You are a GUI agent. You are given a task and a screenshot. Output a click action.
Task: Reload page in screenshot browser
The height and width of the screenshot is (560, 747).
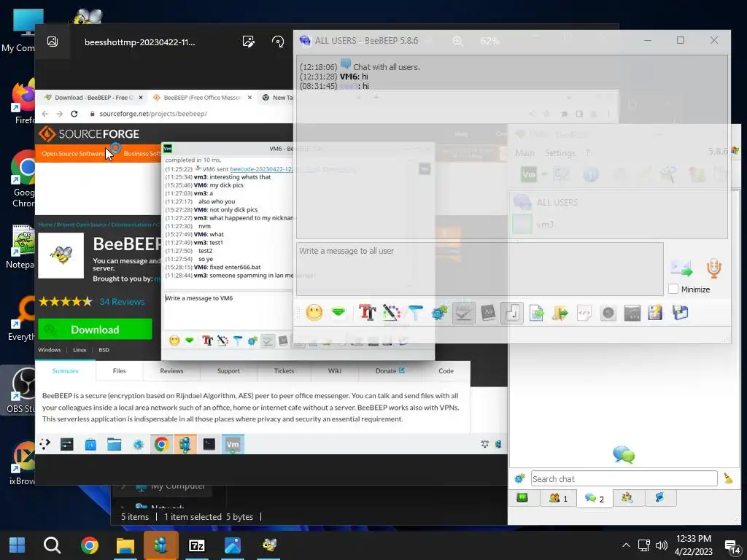[74, 114]
